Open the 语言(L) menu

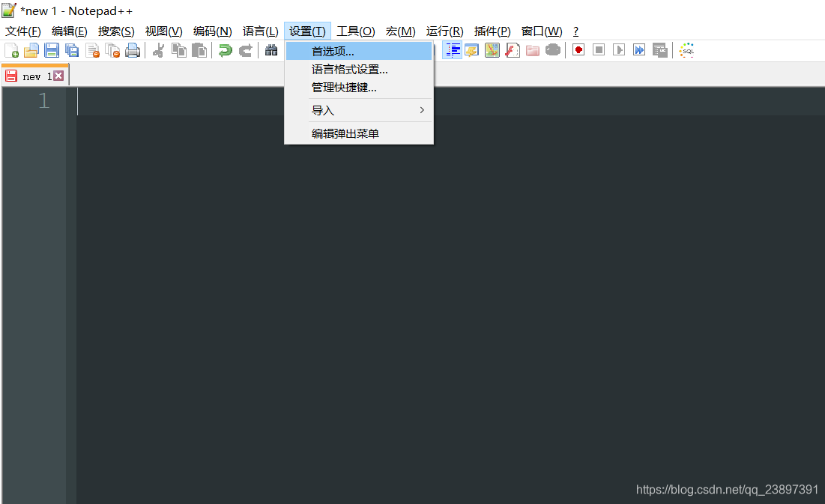coord(261,31)
